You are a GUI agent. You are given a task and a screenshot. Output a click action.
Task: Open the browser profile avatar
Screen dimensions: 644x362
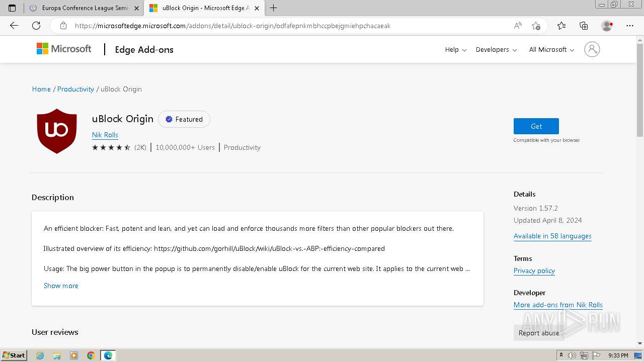pos(607,26)
